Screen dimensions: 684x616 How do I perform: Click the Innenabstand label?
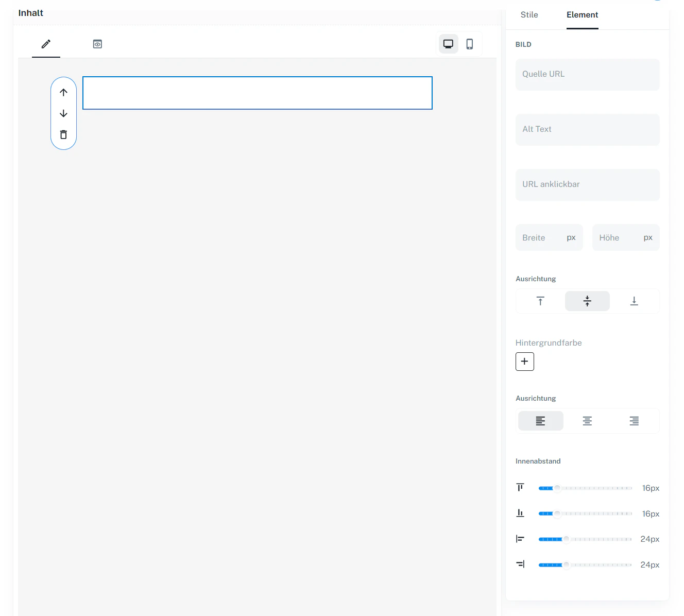click(x=538, y=461)
